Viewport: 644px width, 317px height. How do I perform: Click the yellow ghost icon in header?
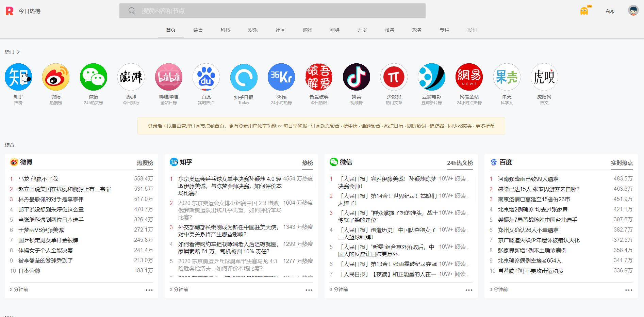(584, 11)
